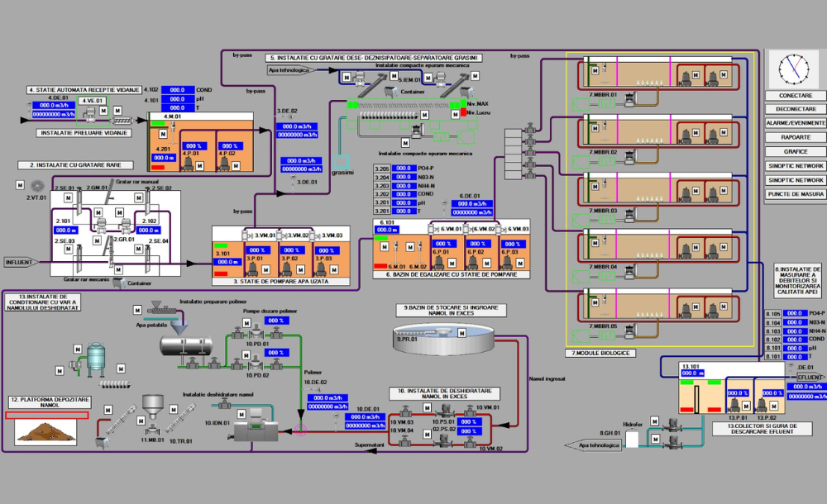Click the 2.VT.01 ventilator fan icon
The image size is (827, 504).
pos(37,186)
